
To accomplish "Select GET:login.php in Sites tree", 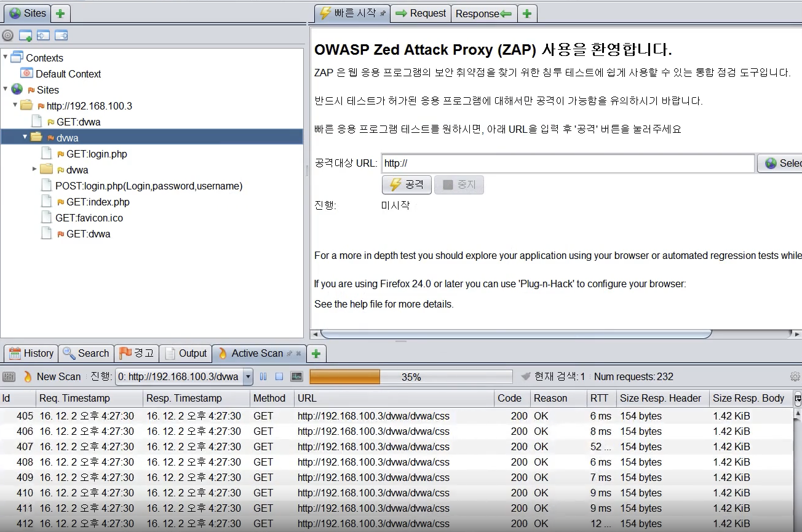I will (97, 154).
